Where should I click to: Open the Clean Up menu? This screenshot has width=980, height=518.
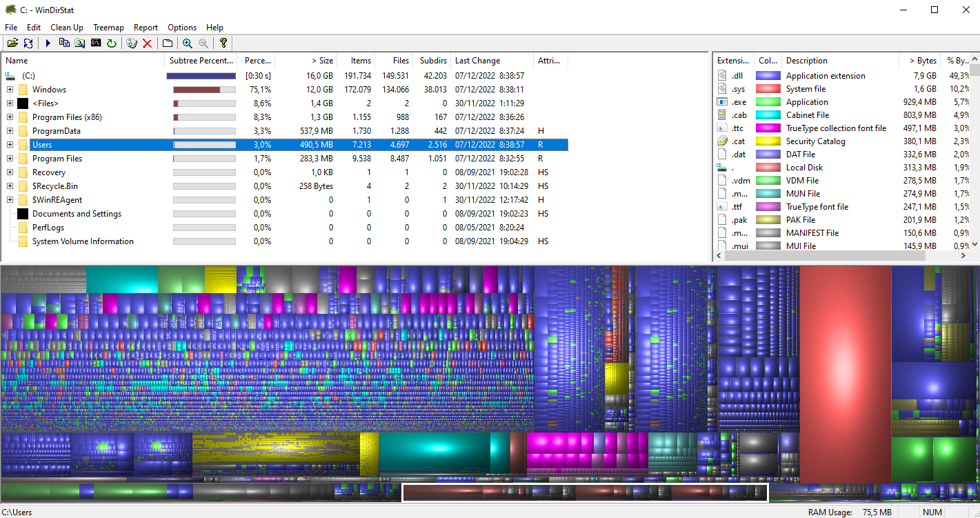point(67,28)
